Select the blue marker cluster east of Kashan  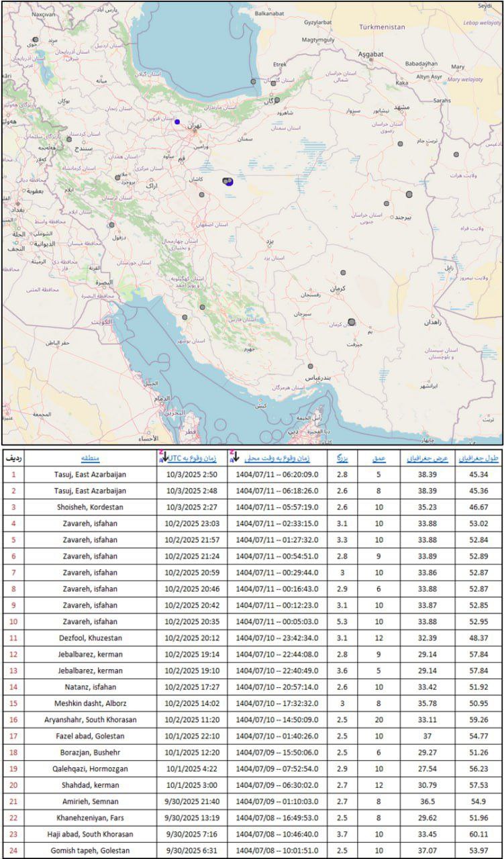228,181
